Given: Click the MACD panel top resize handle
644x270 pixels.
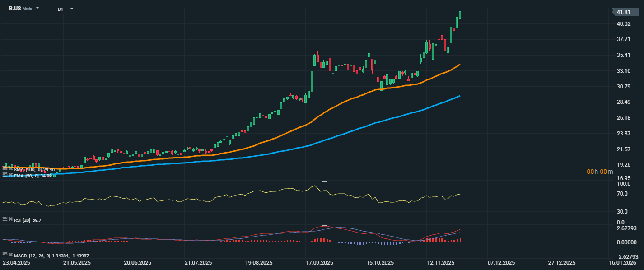Looking at the screenshot, I should tap(324, 225).
